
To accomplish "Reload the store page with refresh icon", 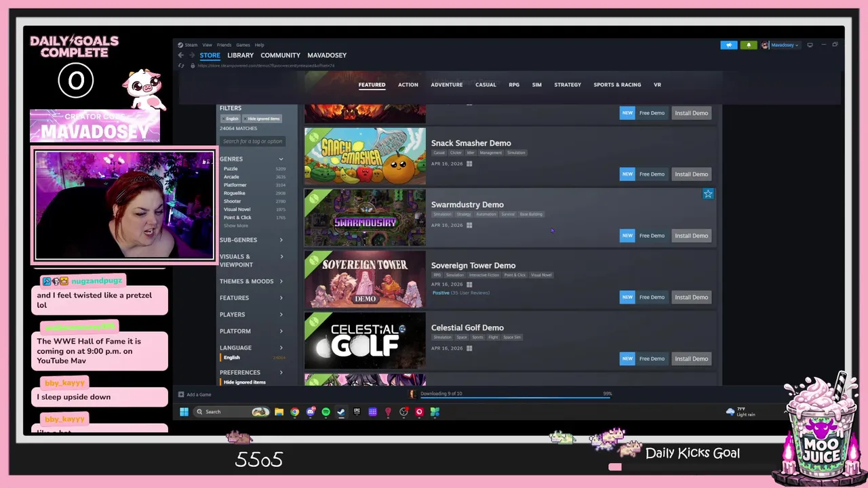I will (181, 66).
